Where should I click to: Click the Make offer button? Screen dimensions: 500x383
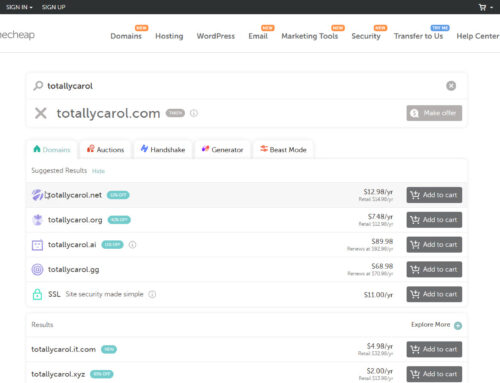point(434,113)
